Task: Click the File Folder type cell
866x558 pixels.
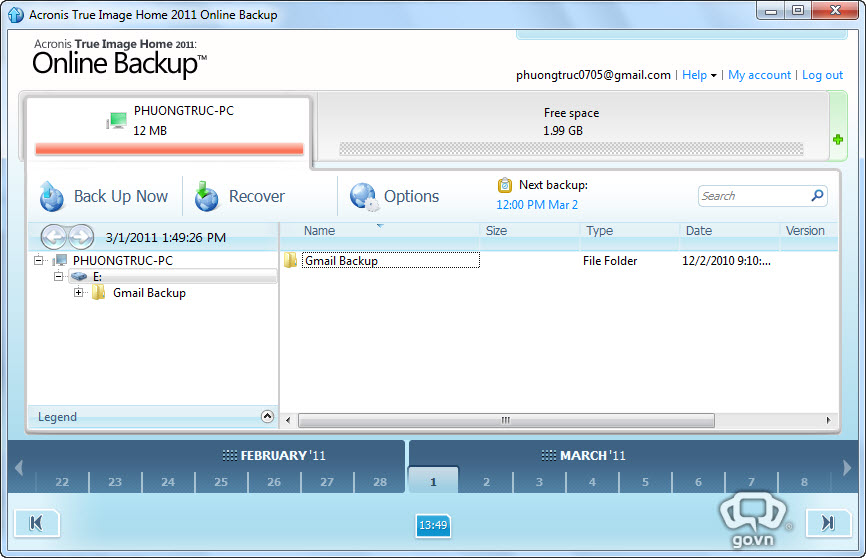Action: (x=610, y=261)
